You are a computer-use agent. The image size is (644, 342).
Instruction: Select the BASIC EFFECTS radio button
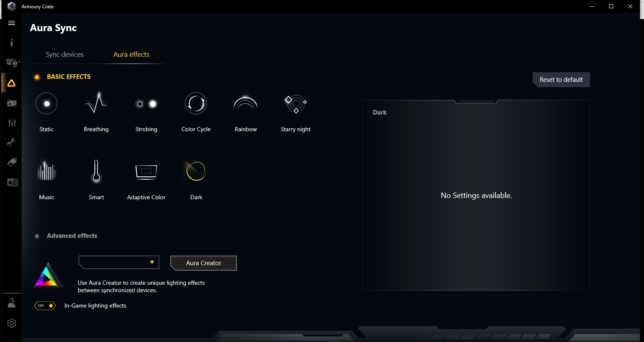37,77
